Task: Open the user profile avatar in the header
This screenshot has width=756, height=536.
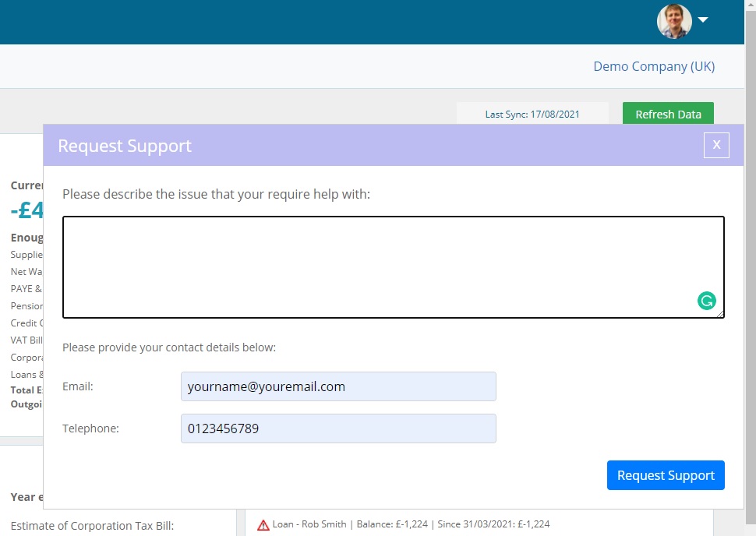Action: [673, 21]
